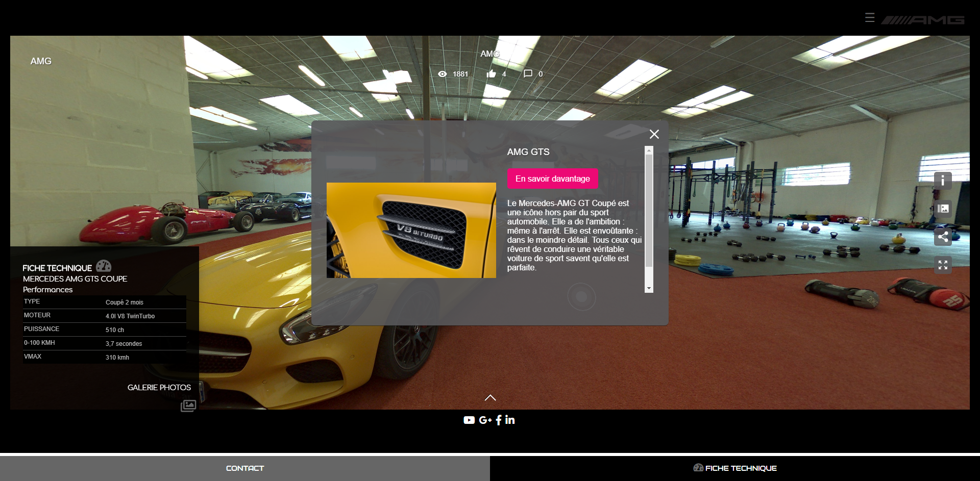The width and height of the screenshot is (980, 481).
Task: Click the popup scrollbar thumb
Action: 649,211
